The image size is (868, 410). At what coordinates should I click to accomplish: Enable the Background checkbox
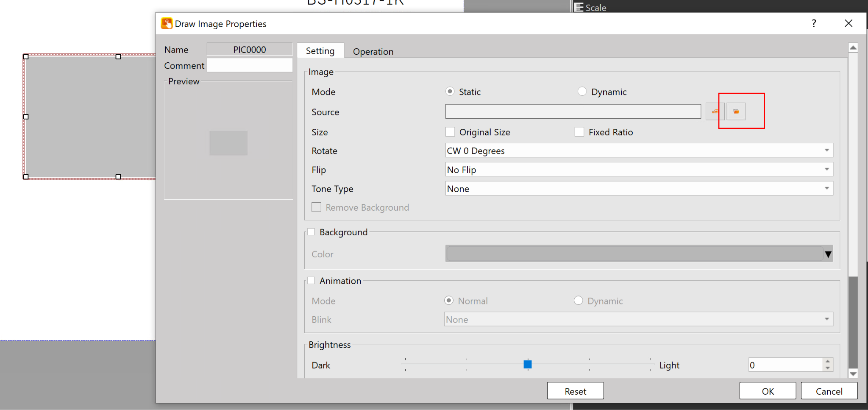coord(311,232)
